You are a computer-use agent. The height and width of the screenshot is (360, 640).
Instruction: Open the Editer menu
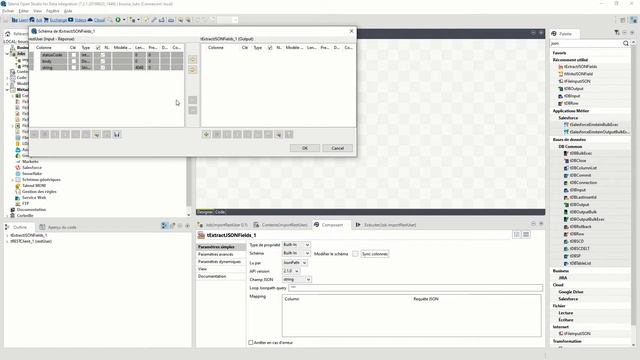coord(24,11)
